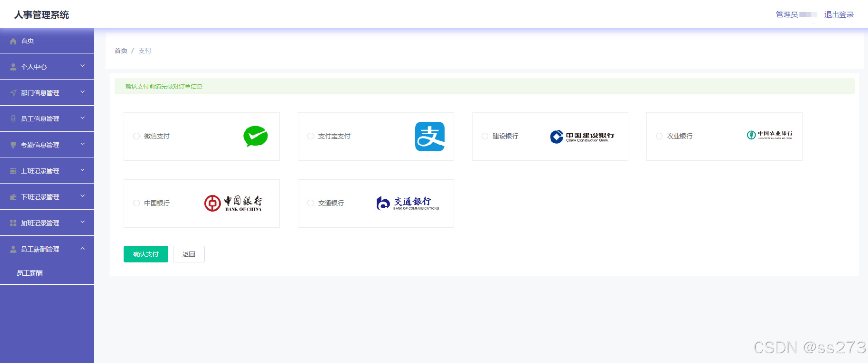Click the grid icon next to 上班记录管理
This screenshot has height=363, width=868.
[13, 171]
